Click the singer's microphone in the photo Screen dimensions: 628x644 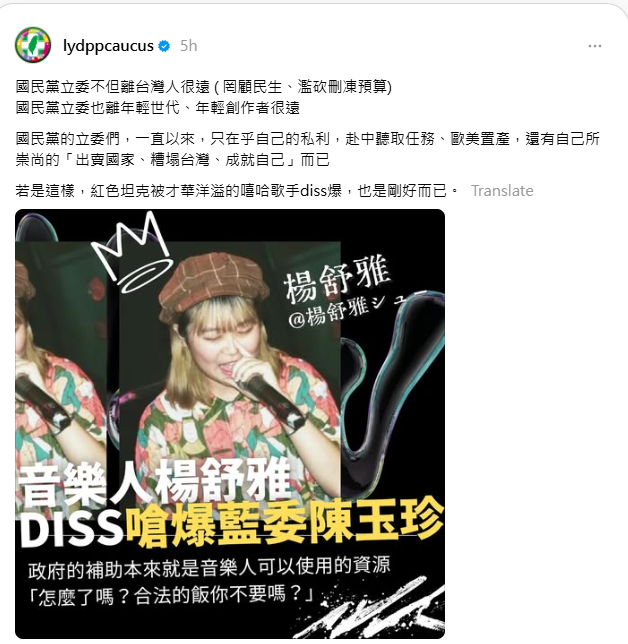pos(272,399)
